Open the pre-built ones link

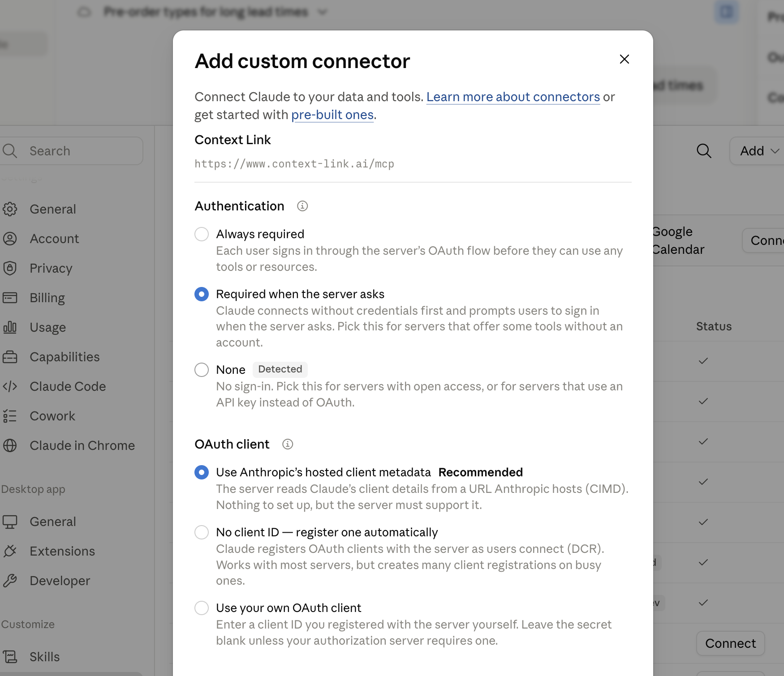[332, 115]
